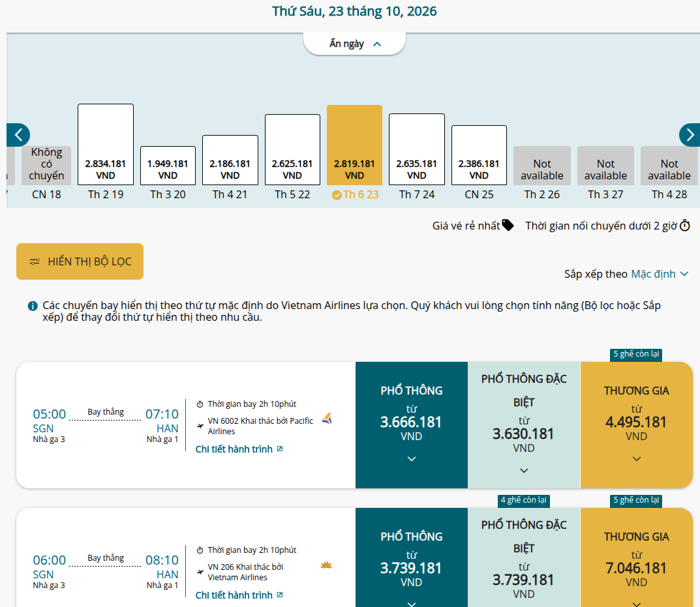Expand Phổ Thông fare 3.739.181 for 06:00 flight

coord(412,557)
